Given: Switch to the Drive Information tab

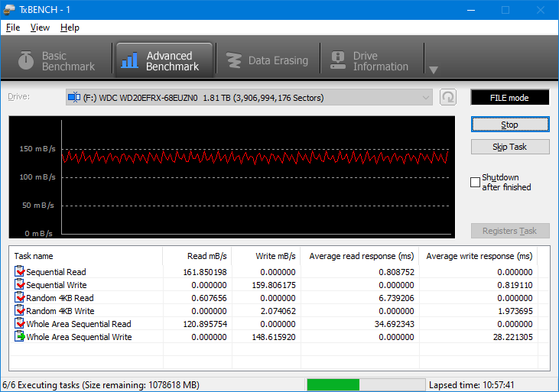Looking at the screenshot, I should click(372, 60).
